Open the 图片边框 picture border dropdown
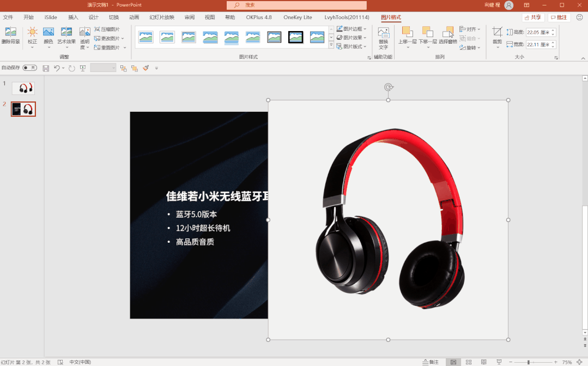 tap(351, 29)
